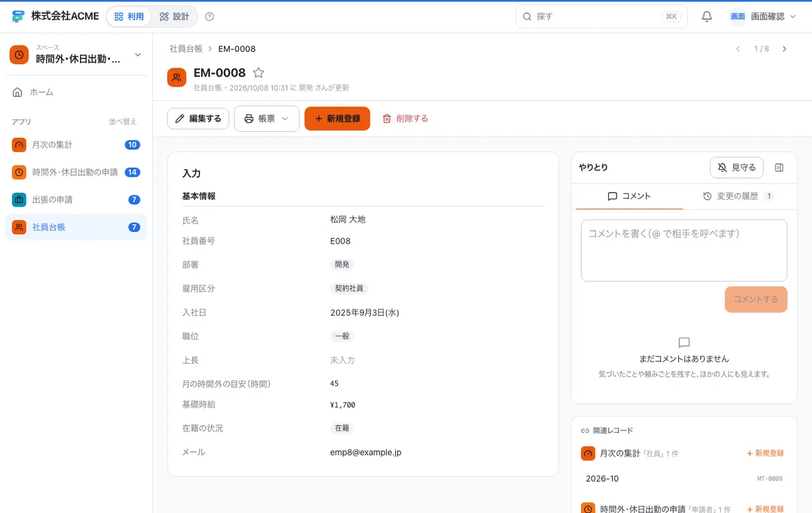Click the home icon in sidebar
The height and width of the screenshot is (513, 812).
18,92
